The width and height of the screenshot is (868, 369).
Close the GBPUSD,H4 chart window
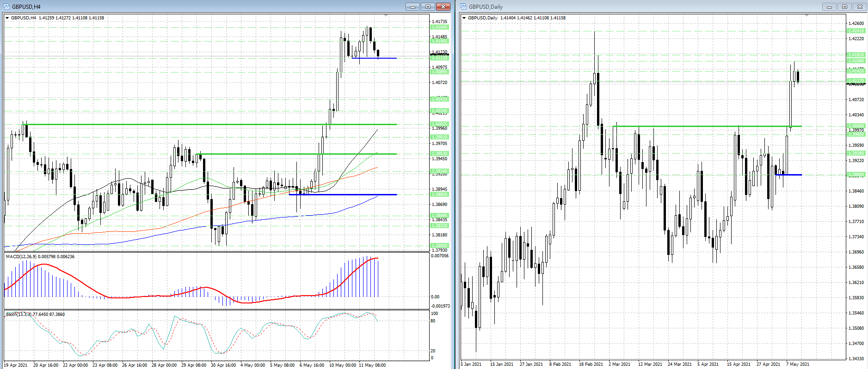(x=443, y=6)
